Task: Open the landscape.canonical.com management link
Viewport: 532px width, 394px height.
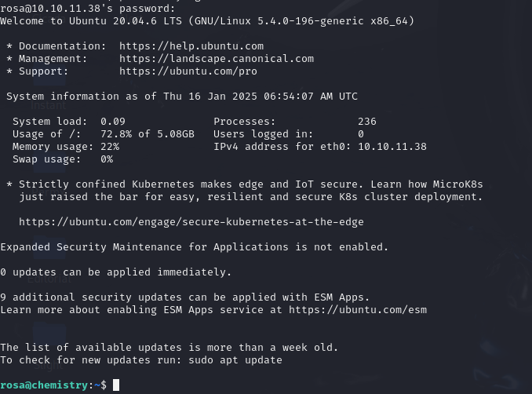Action: [217, 59]
